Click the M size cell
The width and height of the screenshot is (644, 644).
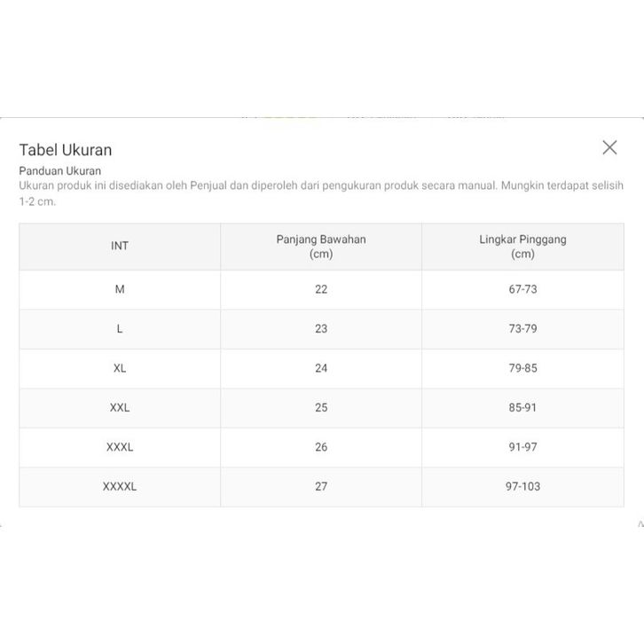tap(120, 289)
